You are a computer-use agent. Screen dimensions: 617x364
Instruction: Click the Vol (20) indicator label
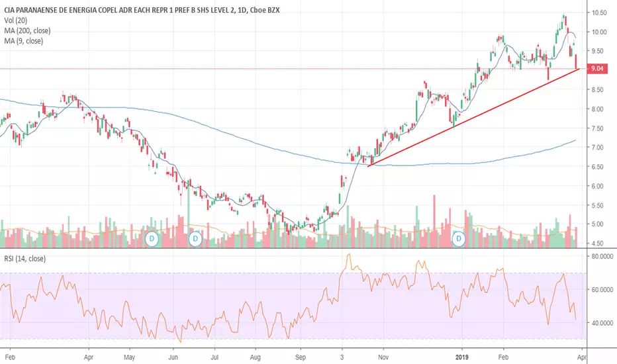click(x=16, y=21)
